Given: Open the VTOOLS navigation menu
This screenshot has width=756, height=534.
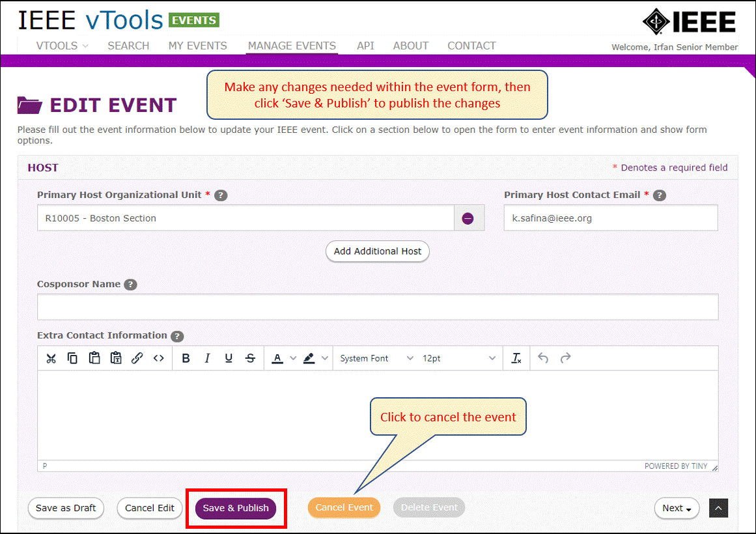Looking at the screenshot, I should 63,46.
